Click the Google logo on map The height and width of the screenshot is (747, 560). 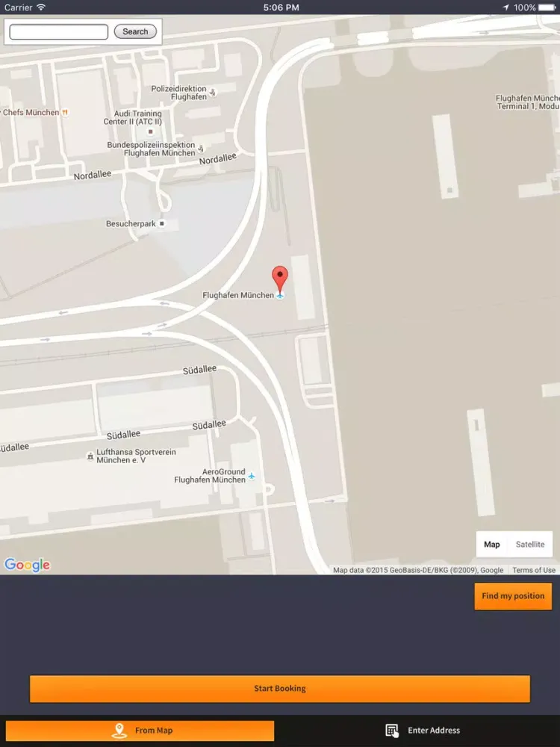[27, 565]
